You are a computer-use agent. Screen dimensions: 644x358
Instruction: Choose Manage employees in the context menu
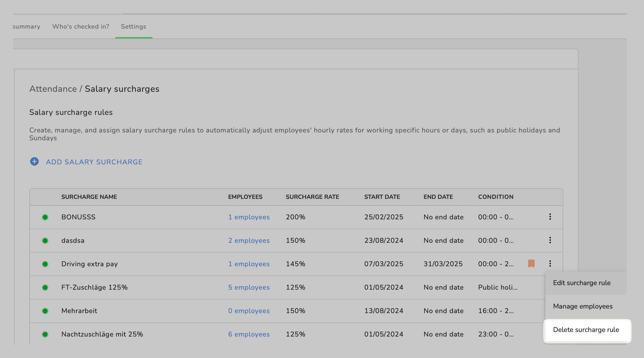click(582, 306)
